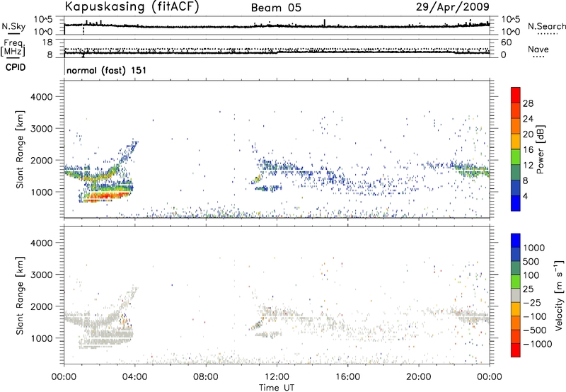Click the '20:00' time tick label
This screenshot has width=566, height=392.
coord(418,377)
